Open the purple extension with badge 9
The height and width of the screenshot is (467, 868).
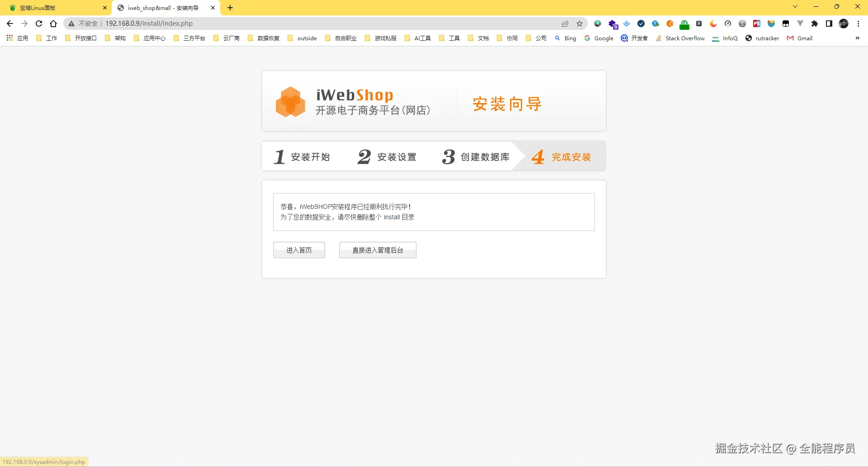pos(613,24)
